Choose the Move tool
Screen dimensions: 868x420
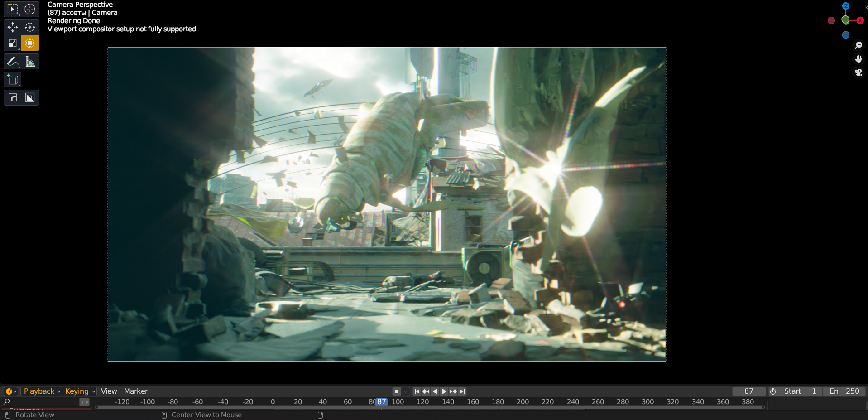pyautogui.click(x=13, y=27)
